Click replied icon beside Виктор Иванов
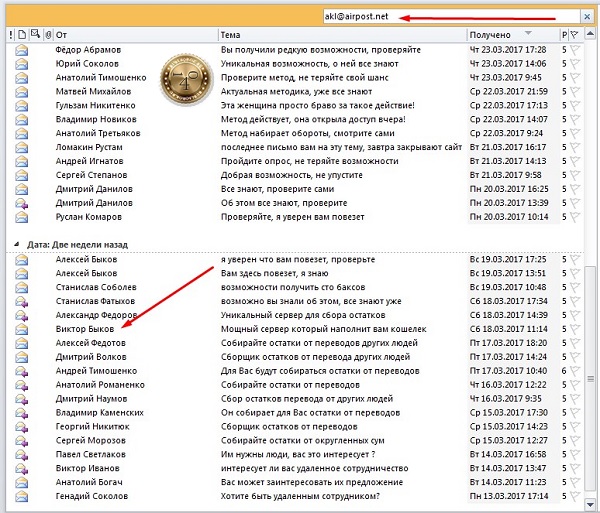 (x=21, y=469)
